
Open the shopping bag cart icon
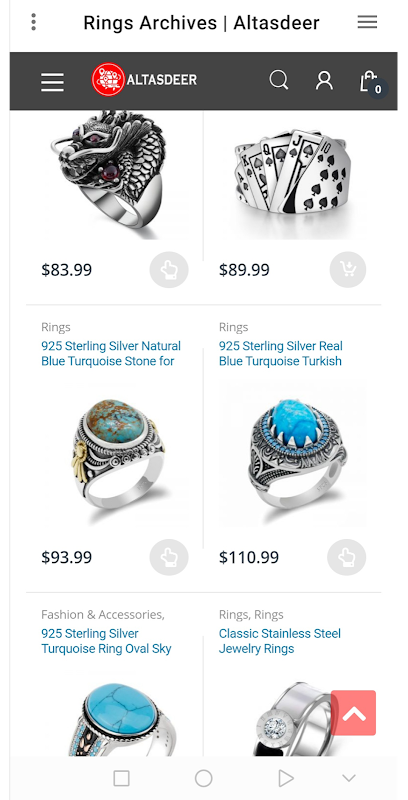tap(371, 82)
